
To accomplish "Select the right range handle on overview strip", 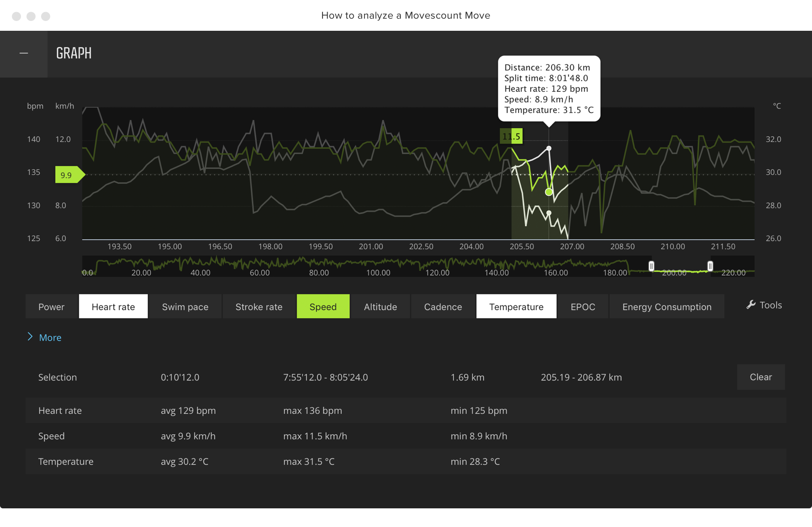I will coord(710,266).
